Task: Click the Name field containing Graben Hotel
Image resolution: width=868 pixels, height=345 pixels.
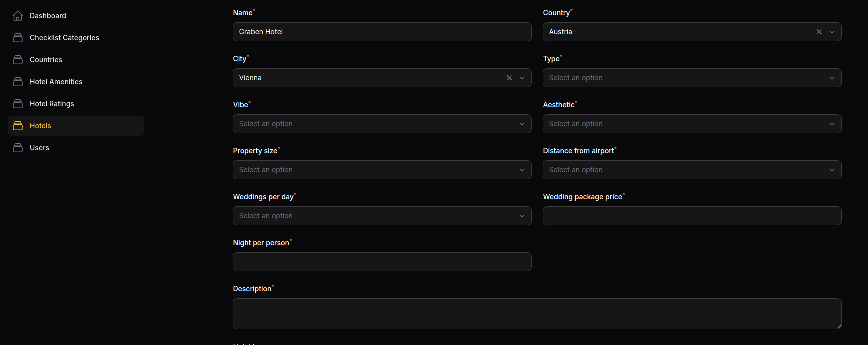Action: [382, 32]
